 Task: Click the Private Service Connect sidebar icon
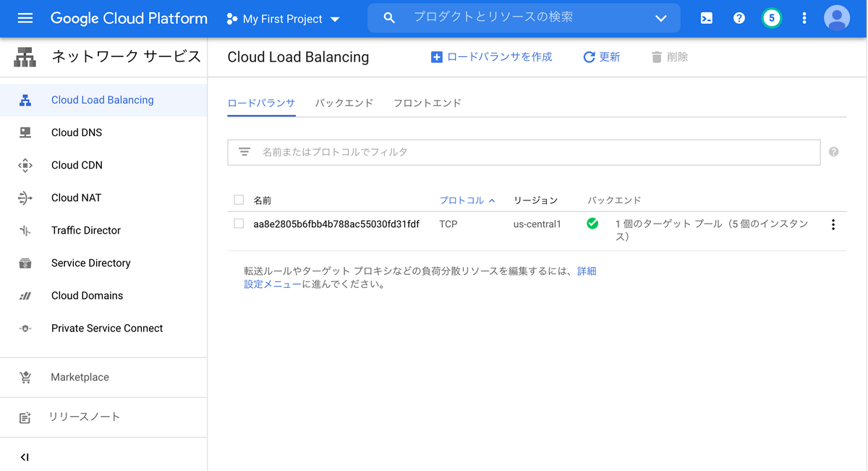click(25, 328)
